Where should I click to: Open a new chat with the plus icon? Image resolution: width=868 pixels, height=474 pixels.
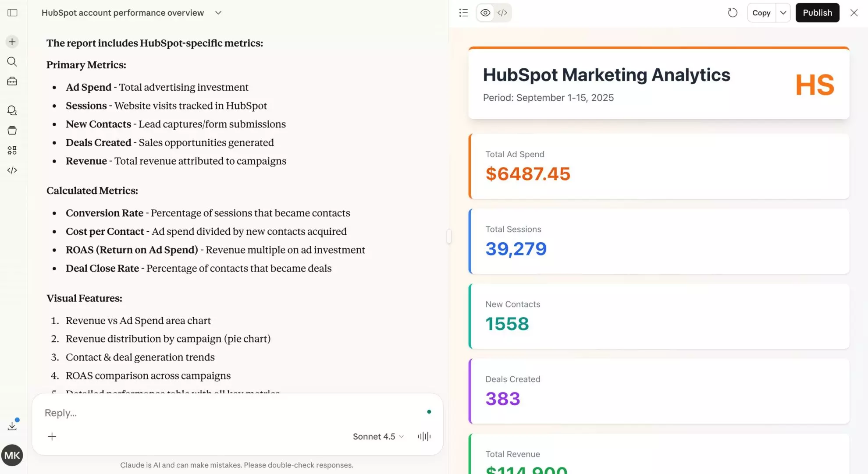[x=12, y=42]
